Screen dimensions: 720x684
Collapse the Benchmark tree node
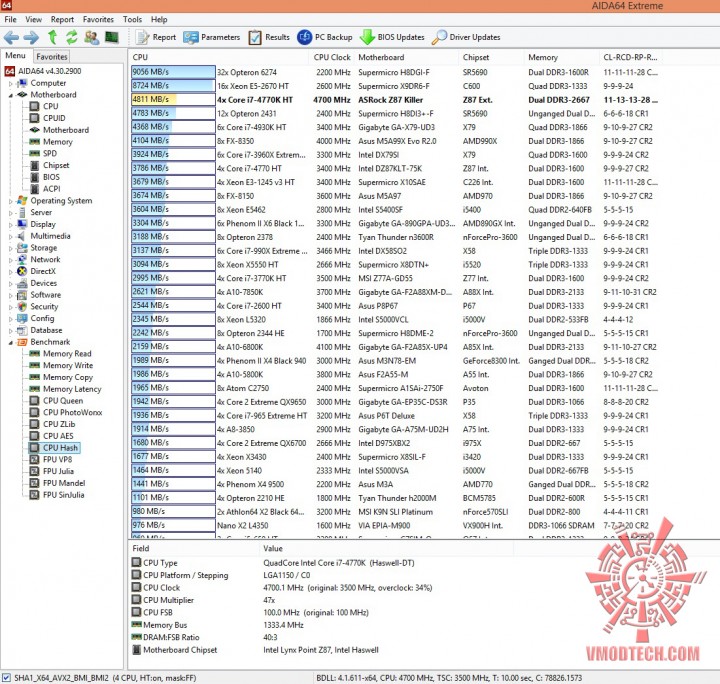11,342
